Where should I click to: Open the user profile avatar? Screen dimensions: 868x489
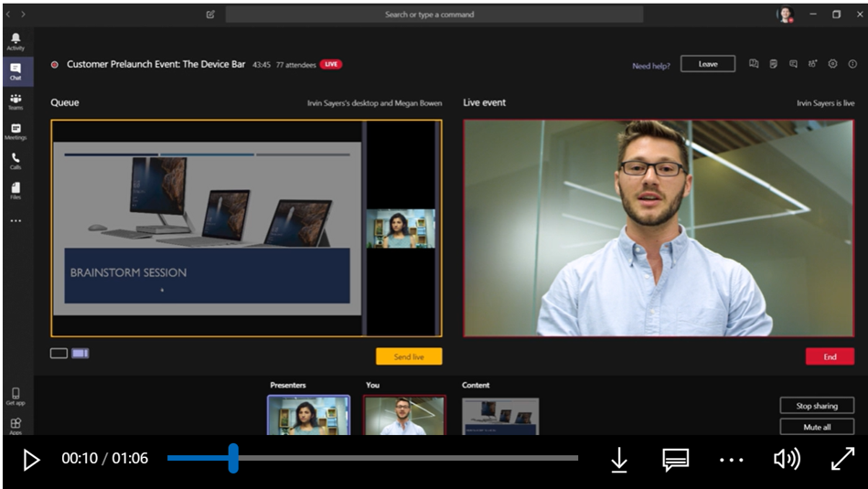click(x=785, y=15)
